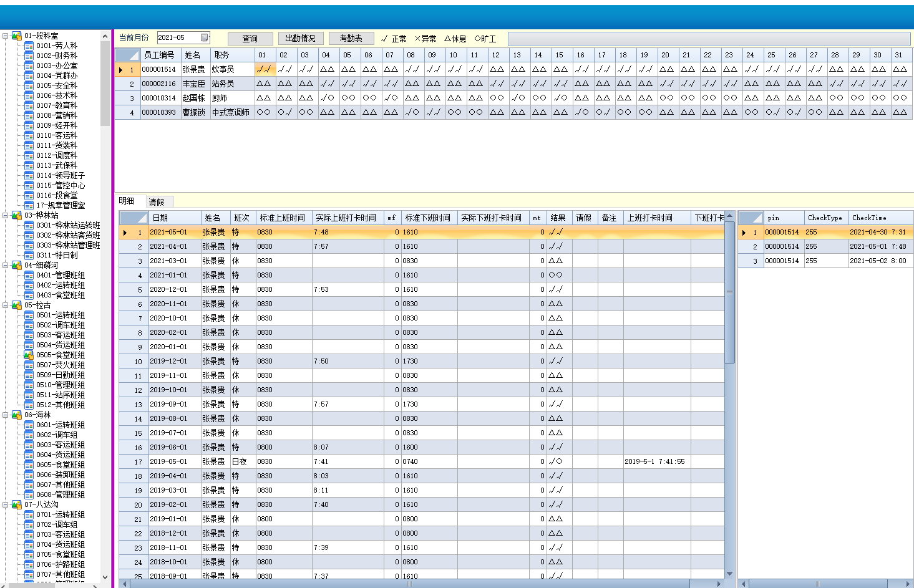Screen dimensions: 914x588
Task: Click the 03-桦林站 folder icon
Action: [x=17, y=215]
